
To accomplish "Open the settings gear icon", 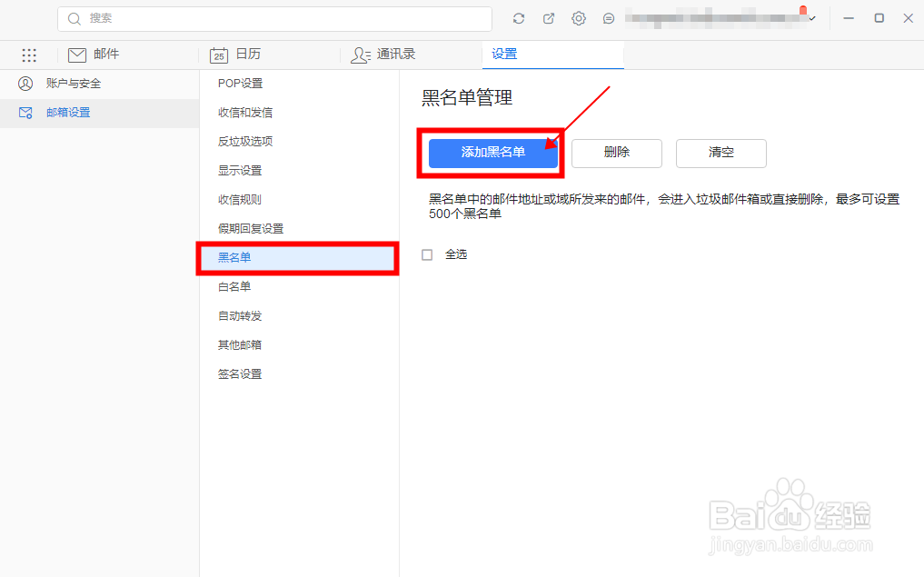I will (x=579, y=17).
